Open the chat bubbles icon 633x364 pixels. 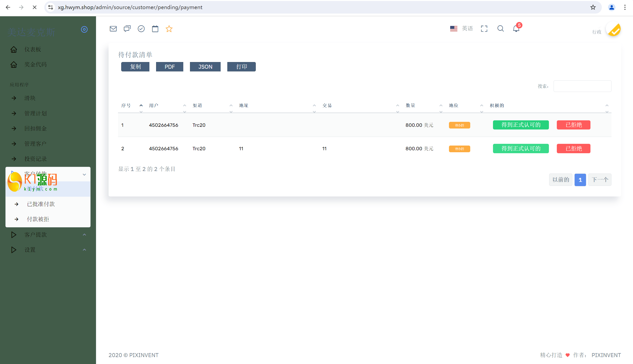tap(127, 29)
